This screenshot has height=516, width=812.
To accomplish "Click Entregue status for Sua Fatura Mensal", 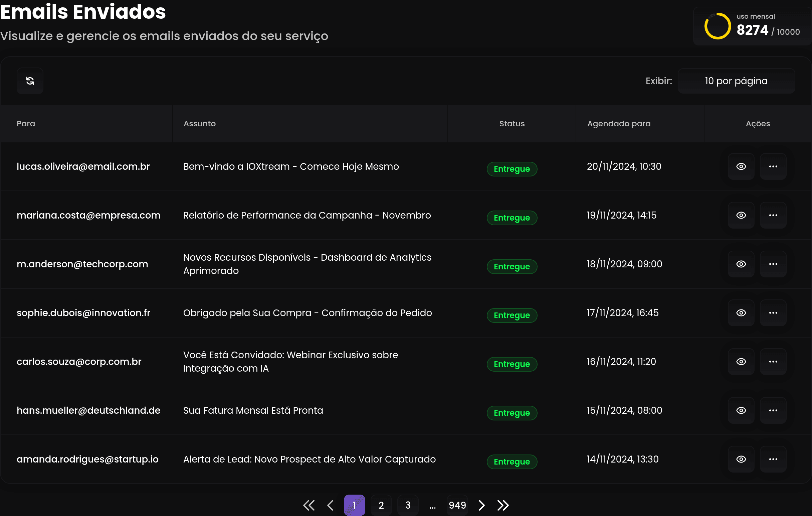I will [x=512, y=413].
